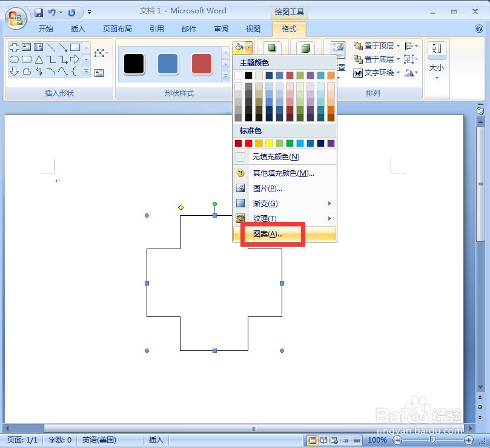
Task: Open the shadow effects button
Action: click(272, 48)
